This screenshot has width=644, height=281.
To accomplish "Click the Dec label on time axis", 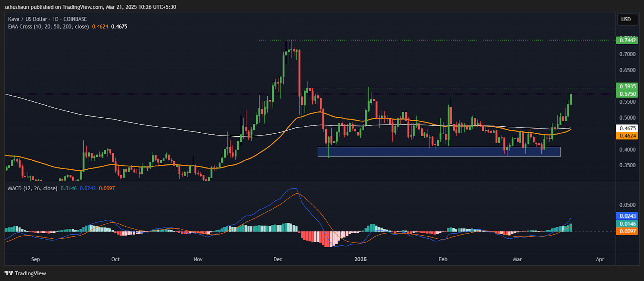I will [278, 259].
